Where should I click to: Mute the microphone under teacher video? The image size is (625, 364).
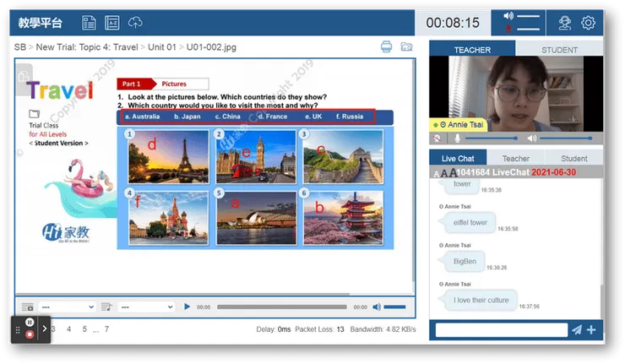coord(458,138)
